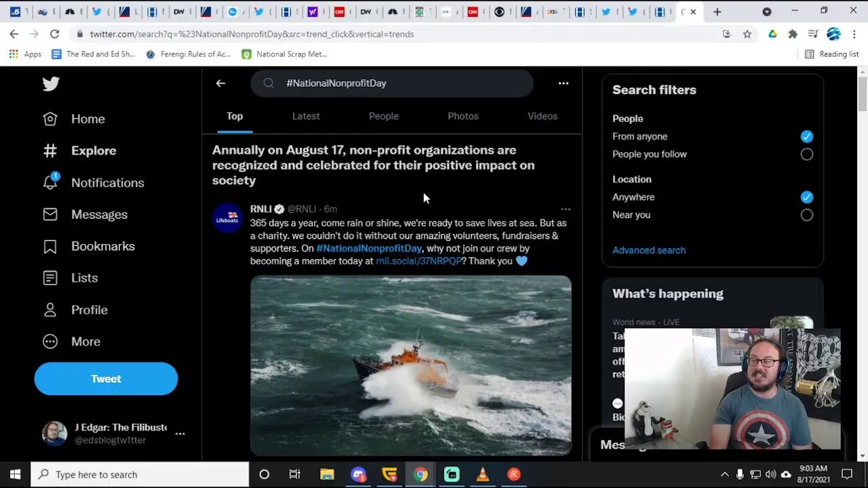Switch to the Latest tab

306,116
